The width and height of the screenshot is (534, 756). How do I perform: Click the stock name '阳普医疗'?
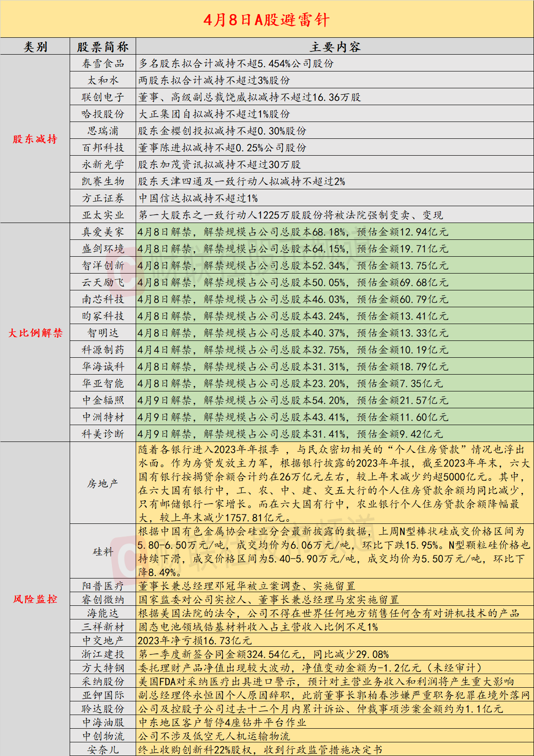103,586
